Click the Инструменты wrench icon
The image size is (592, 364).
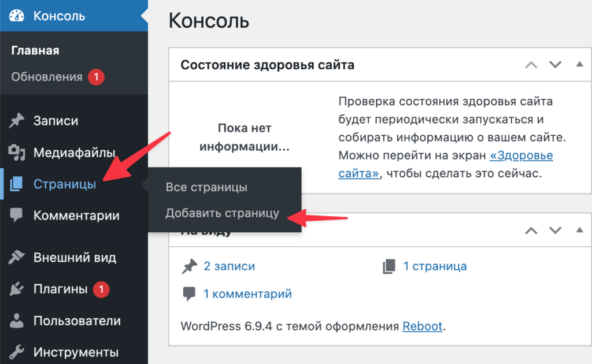pos(17,352)
